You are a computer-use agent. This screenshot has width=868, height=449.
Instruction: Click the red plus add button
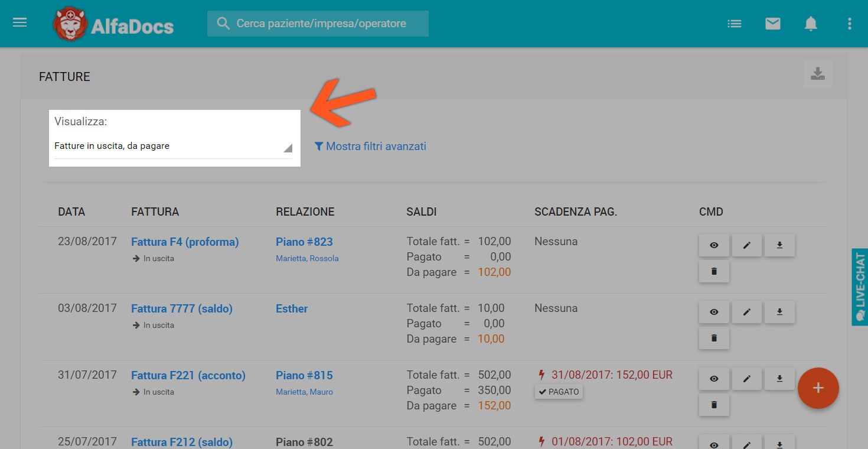coord(818,388)
